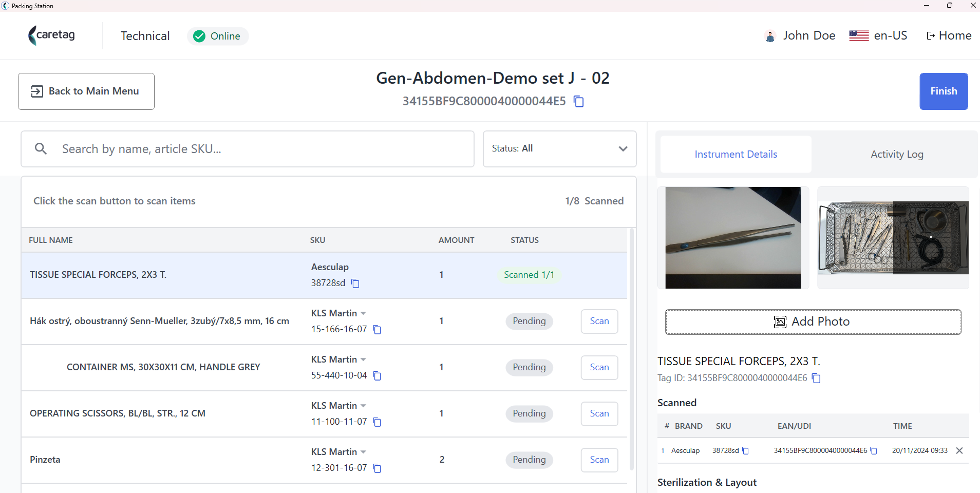Viewport: 980px width, 493px height.
Task: Click the Finish button
Action: (944, 91)
